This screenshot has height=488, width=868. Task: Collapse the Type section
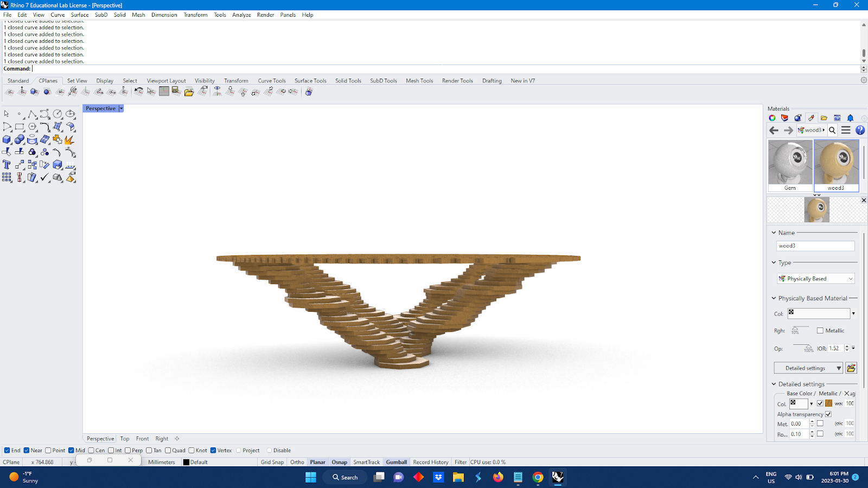pyautogui.click(x=774, y=262)
